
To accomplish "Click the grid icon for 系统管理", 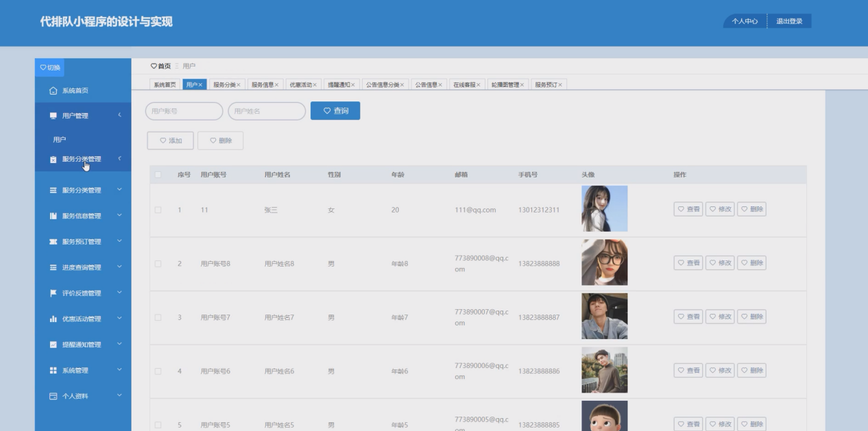I will pos(53,371).
